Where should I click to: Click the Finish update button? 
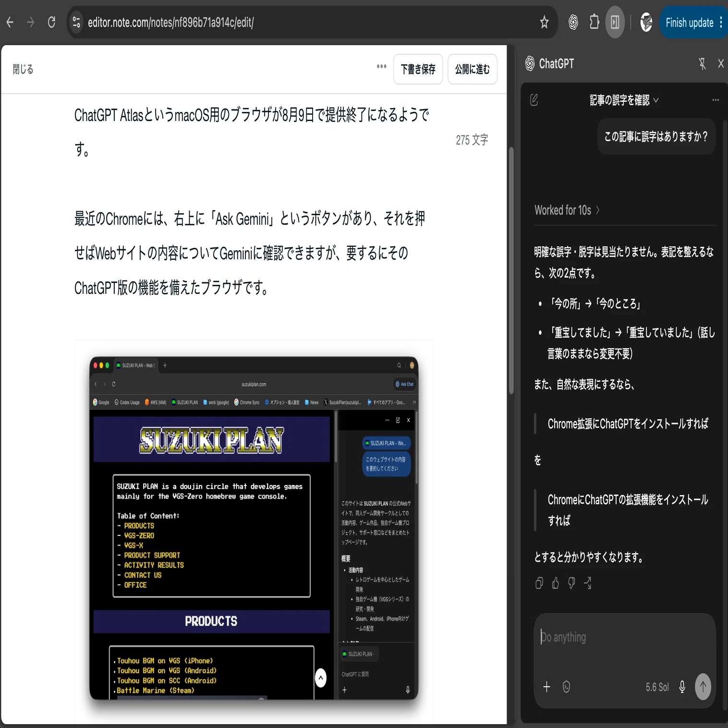689,23
